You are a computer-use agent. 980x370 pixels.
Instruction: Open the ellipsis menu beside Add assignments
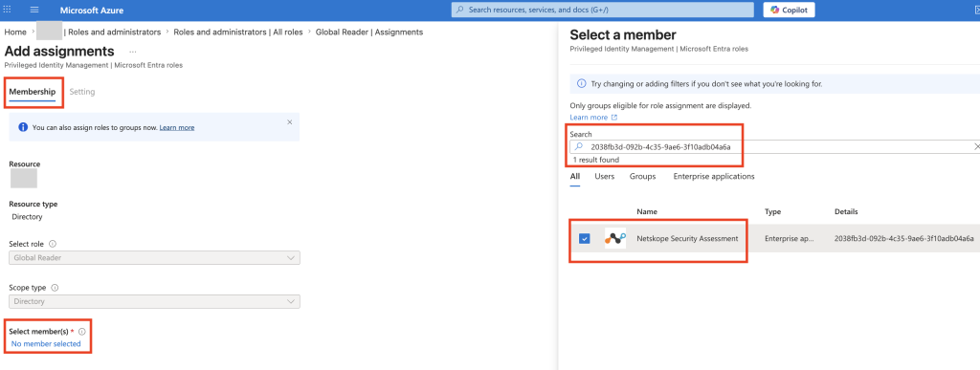[132, 52]
